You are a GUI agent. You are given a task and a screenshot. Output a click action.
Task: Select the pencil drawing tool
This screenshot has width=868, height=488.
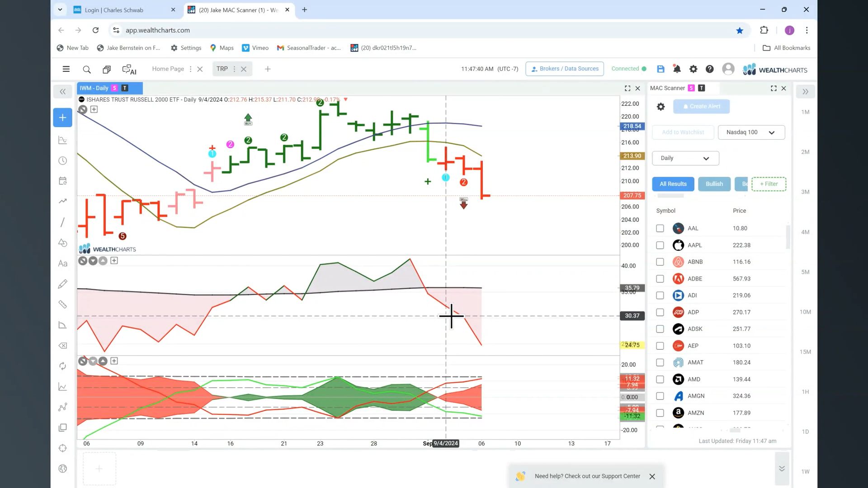click(63, 284)
